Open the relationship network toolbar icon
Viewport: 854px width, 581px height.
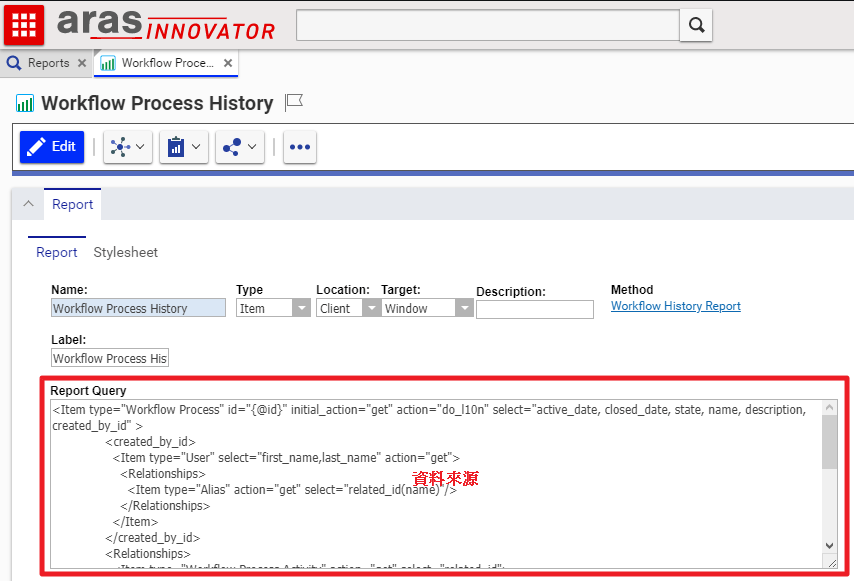pos(127,147)
